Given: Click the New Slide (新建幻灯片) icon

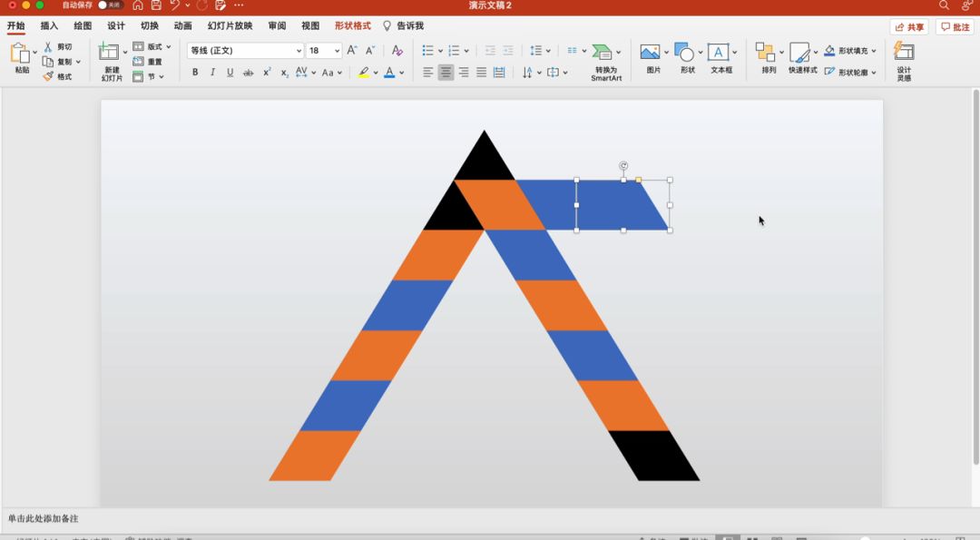Looking at the screenshot, I should (109, 53).
